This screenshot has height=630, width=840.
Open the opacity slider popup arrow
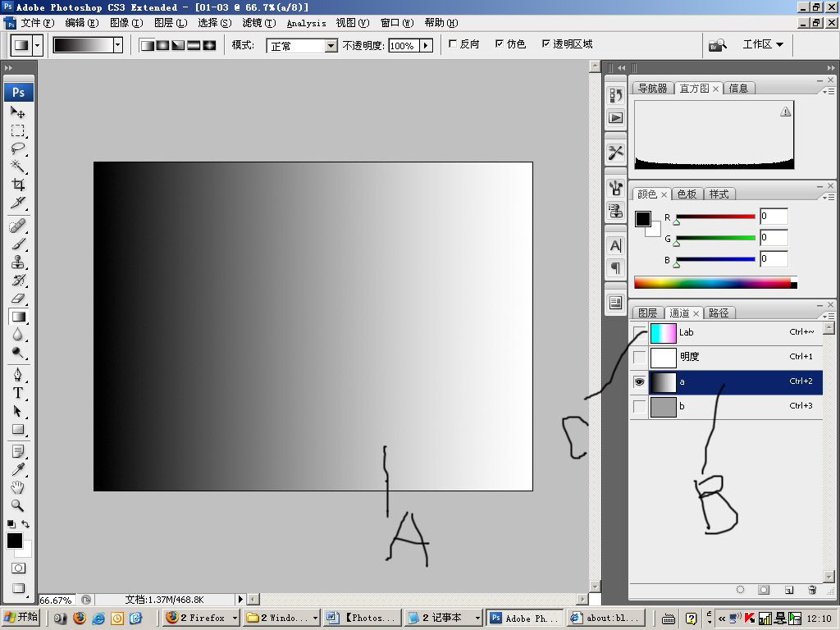point(427,46)
